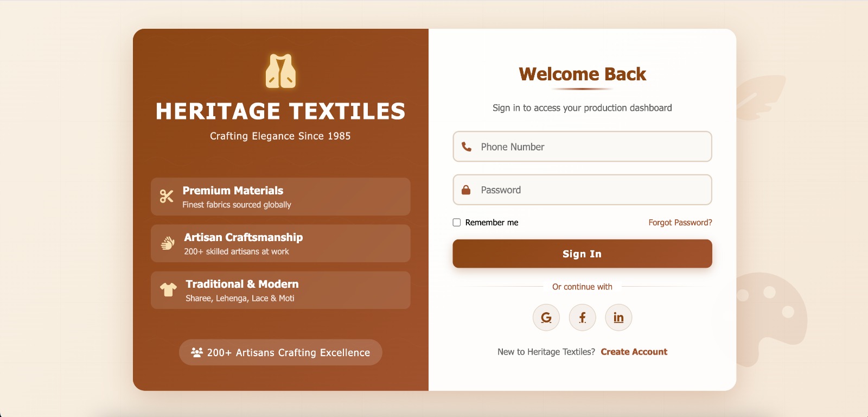Click the Heritage Textiles vest logo icon
This screenshot has height=417, width=868.
(x=280, y=71)
